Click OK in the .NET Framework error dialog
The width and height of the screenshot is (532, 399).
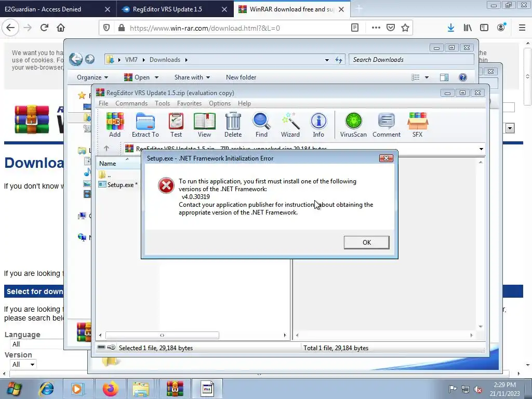(x=366, y=242)
